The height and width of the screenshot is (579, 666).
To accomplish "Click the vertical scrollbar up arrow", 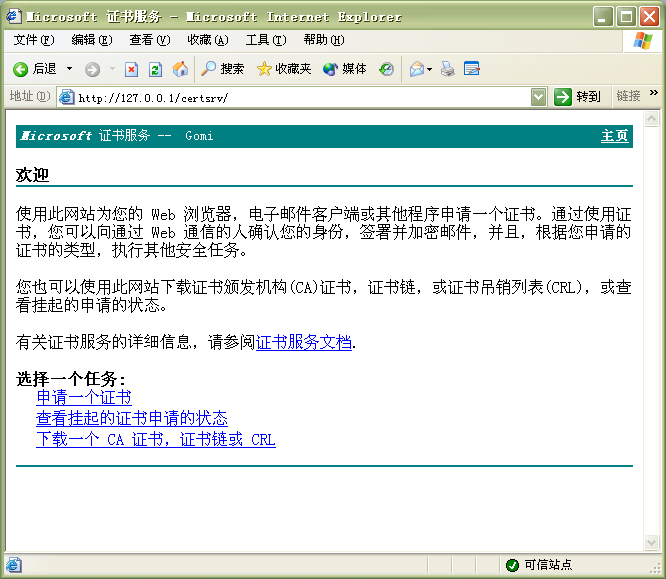I will [651, 119].
